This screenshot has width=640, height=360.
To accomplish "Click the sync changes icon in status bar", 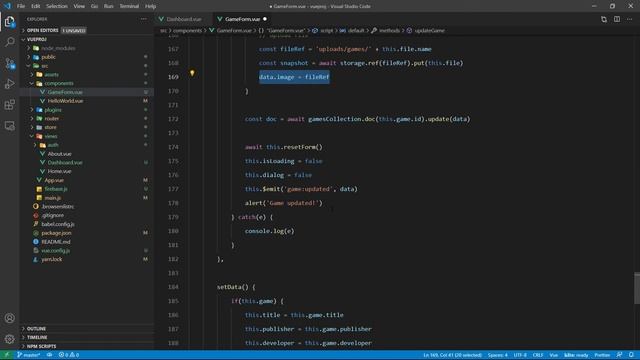I will 49,355.
